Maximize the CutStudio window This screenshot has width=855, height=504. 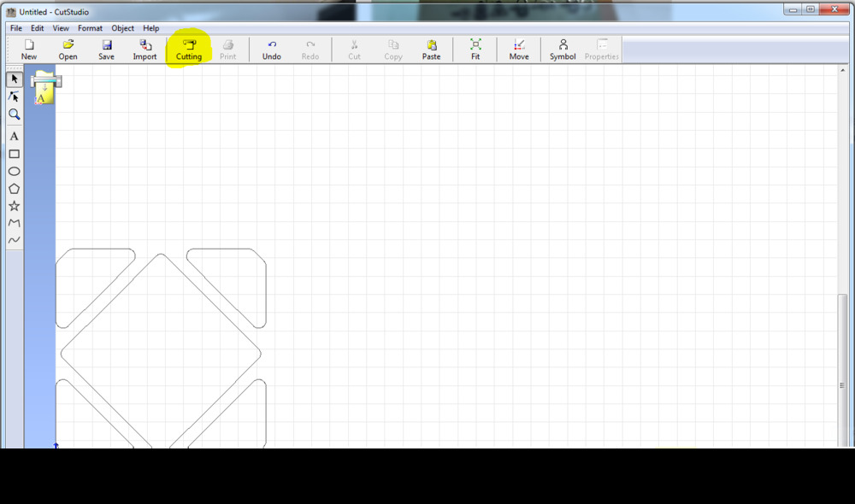coord(811,9)
